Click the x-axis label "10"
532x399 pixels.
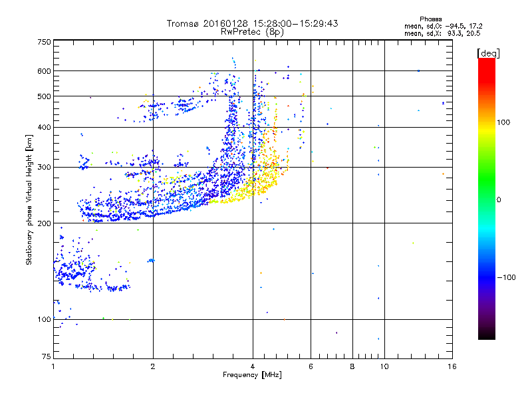pos(384,366)
